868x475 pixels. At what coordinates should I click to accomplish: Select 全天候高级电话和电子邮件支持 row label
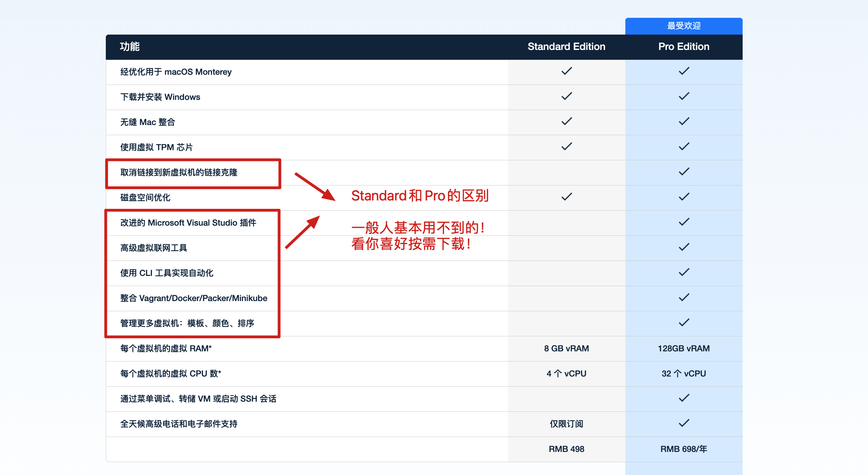[179, 424]
